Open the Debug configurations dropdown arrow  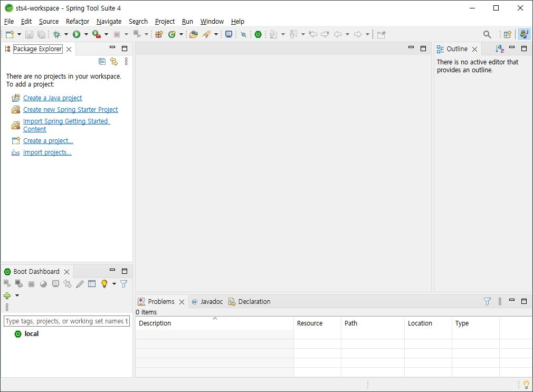[x=66, y=34]
